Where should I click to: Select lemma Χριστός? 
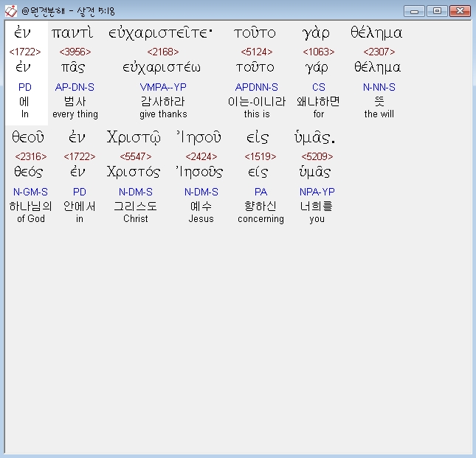pos(134,172)
